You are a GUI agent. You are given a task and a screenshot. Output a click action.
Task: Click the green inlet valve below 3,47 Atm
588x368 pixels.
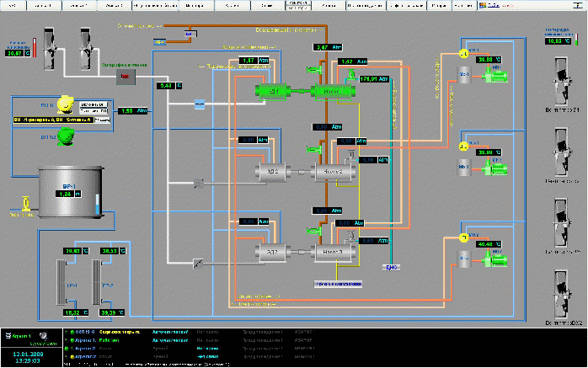[314, 69]
